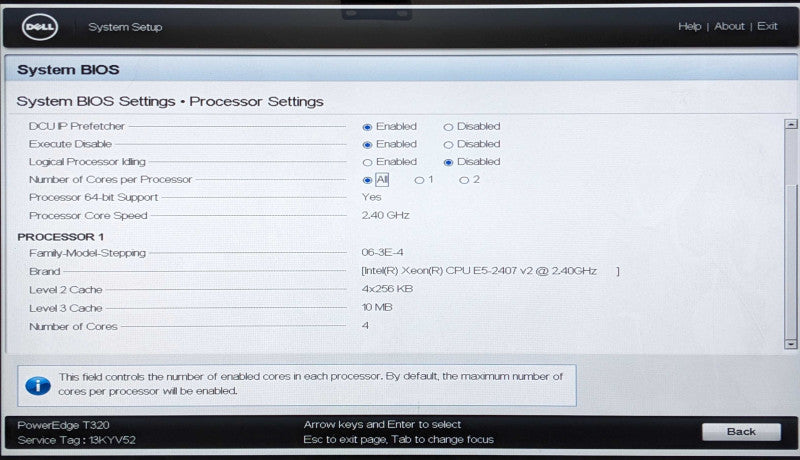Set Execute Disable to Enabled
Screen dimensions: 800x460
click(x=367, y=144)
